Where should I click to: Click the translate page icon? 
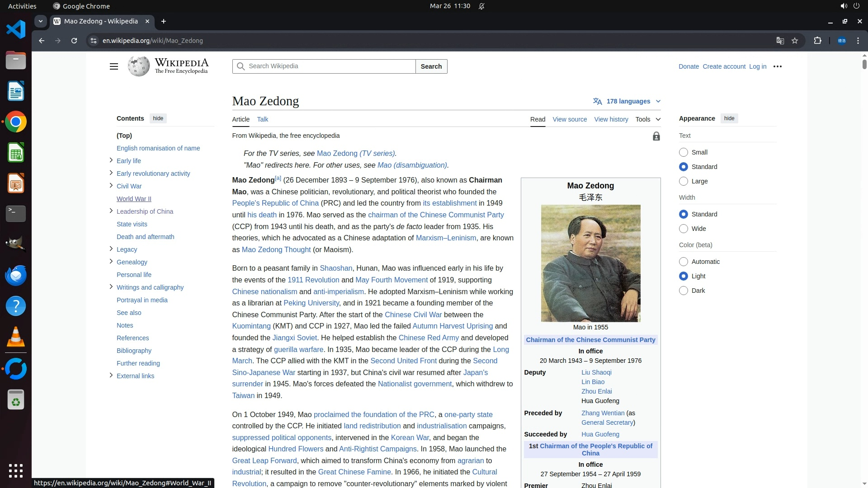(x=780, y=41)
